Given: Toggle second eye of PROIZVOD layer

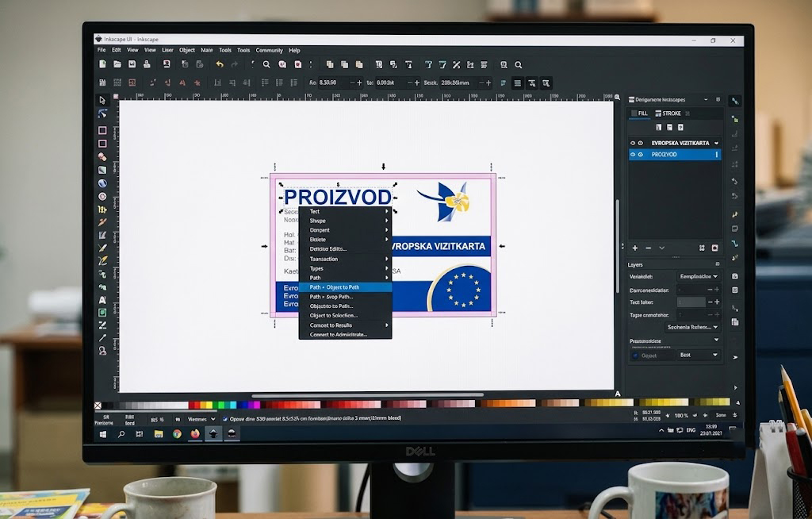Looking at the screenshot, I should (x=641, y=155).
